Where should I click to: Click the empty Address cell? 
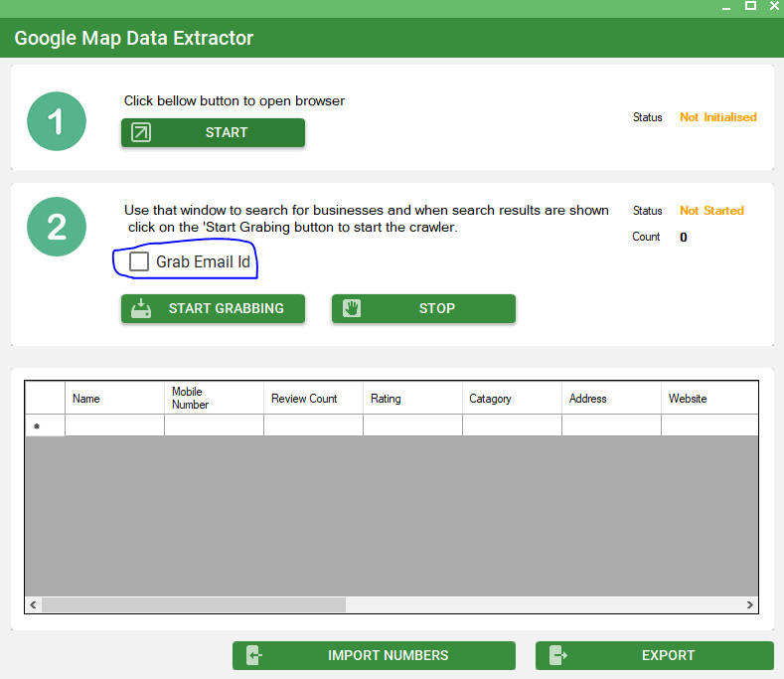coord(611,425)
